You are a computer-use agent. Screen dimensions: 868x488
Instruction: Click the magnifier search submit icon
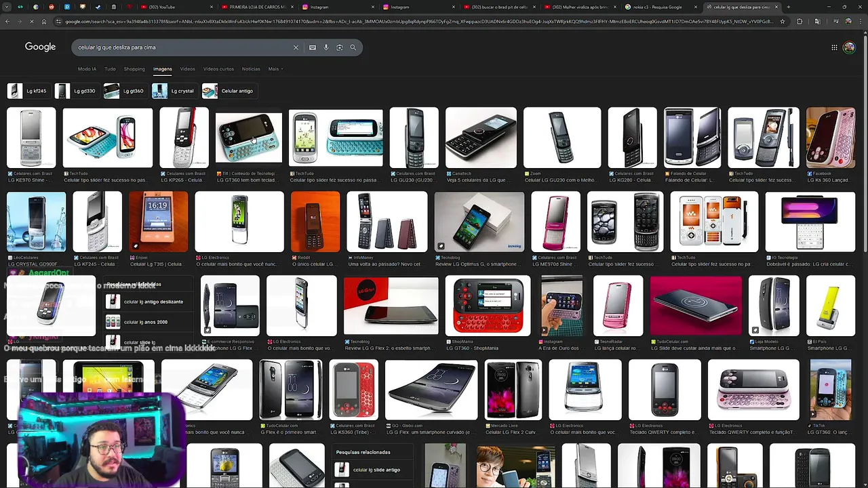coord(353,47)
